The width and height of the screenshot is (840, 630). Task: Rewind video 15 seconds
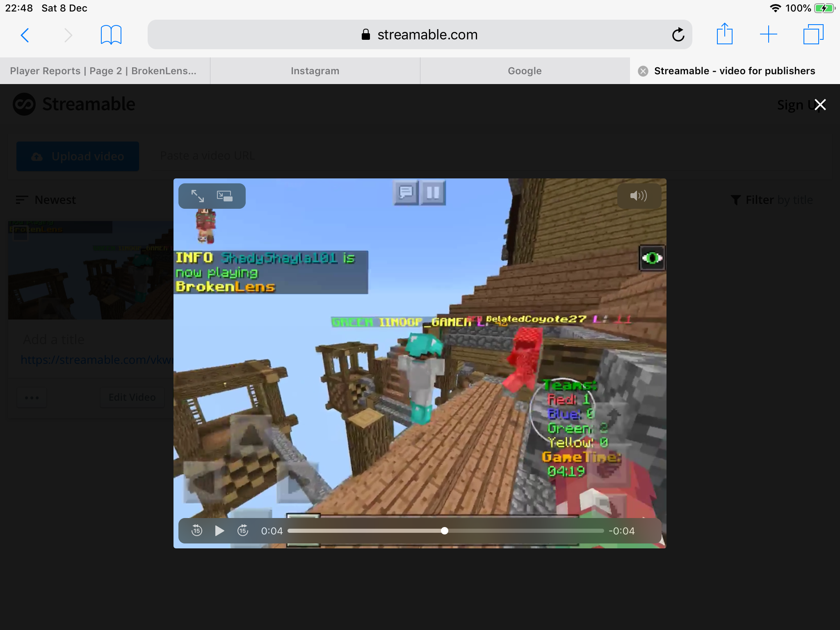197,530
